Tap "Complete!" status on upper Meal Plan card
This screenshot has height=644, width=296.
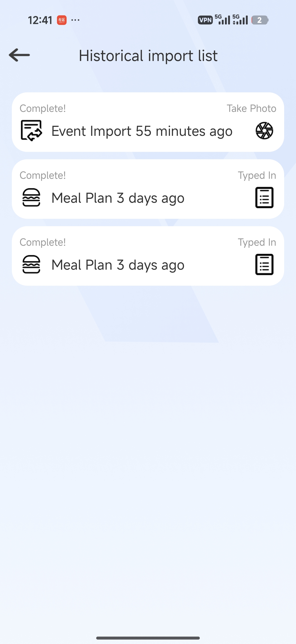pos(43,176)
